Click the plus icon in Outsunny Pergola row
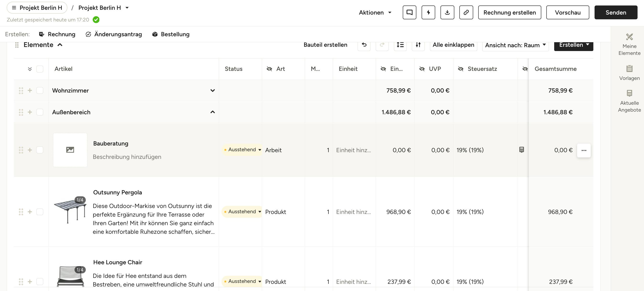644x291 pixels. [x=30, y=212]
